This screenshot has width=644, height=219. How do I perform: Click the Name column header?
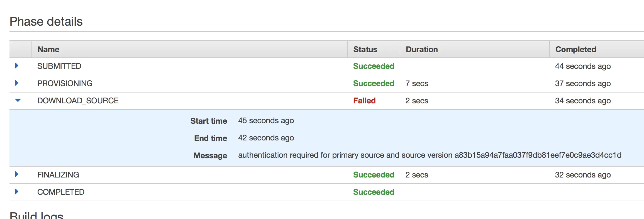(48, 49)
